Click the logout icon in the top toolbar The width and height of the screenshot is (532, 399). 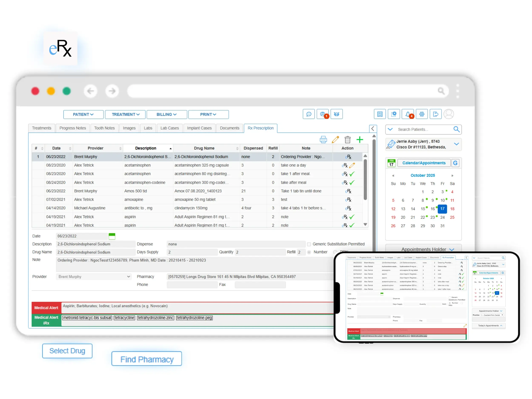pyautogui.click(x=436, y=114)
